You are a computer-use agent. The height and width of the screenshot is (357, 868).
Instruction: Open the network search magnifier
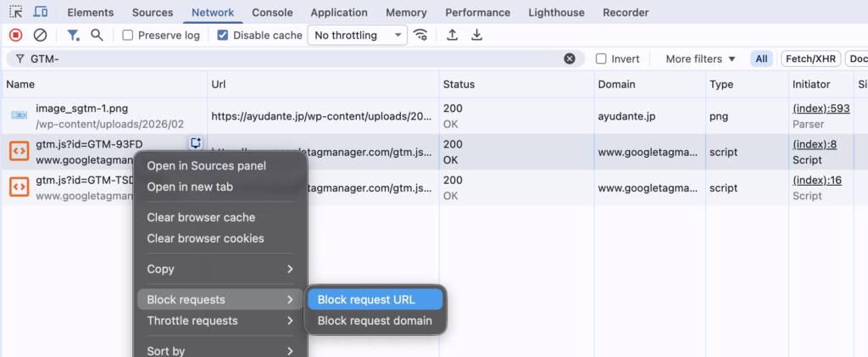point(97,35)
